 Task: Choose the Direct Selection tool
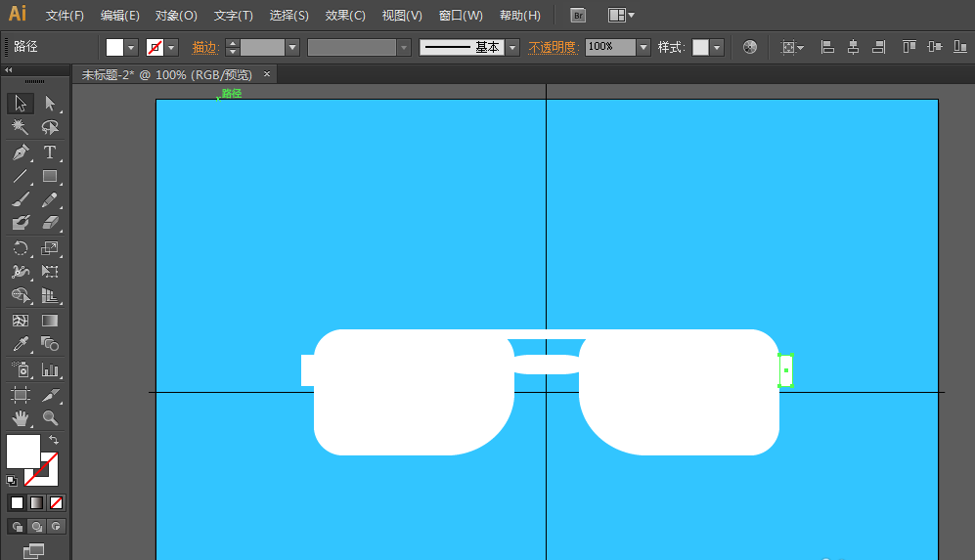click(50, 104)
